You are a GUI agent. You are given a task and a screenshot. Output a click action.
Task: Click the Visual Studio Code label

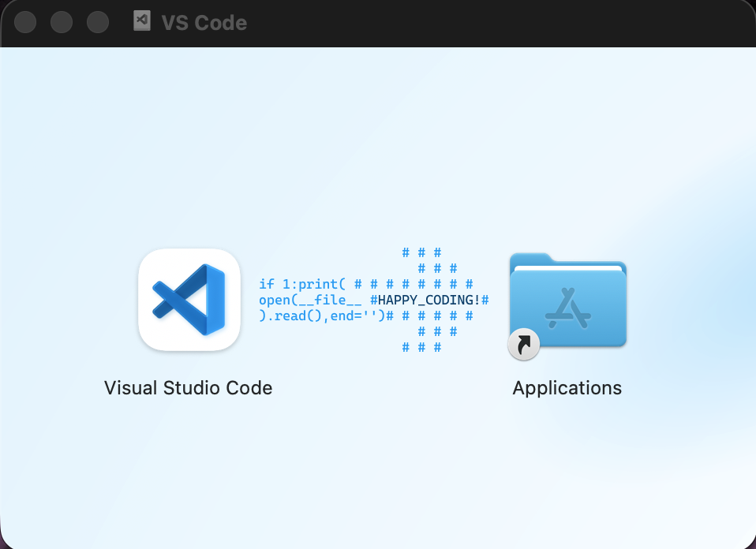(188, 387)
